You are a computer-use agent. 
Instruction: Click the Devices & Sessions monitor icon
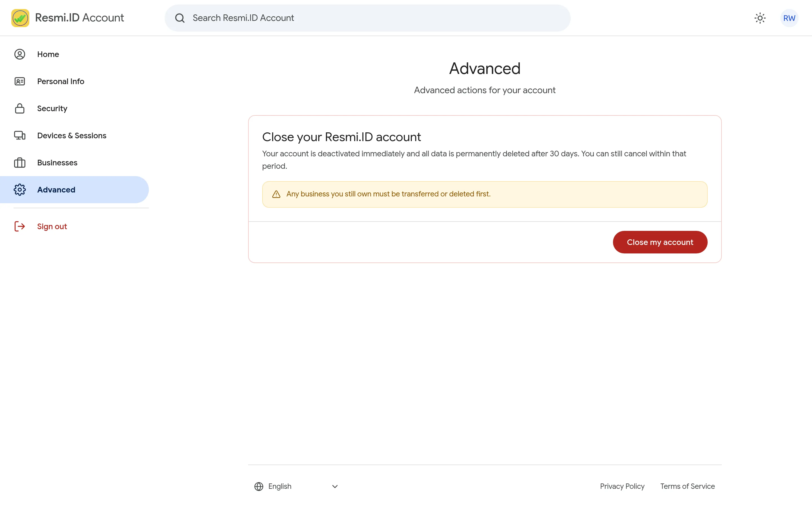(20, 135)
